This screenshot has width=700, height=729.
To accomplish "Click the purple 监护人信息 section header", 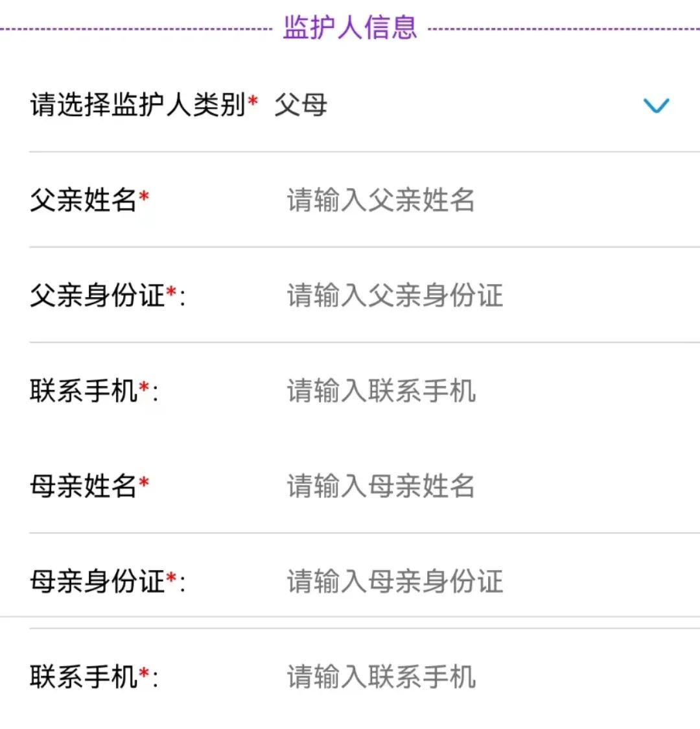I will tap(350, 27).
